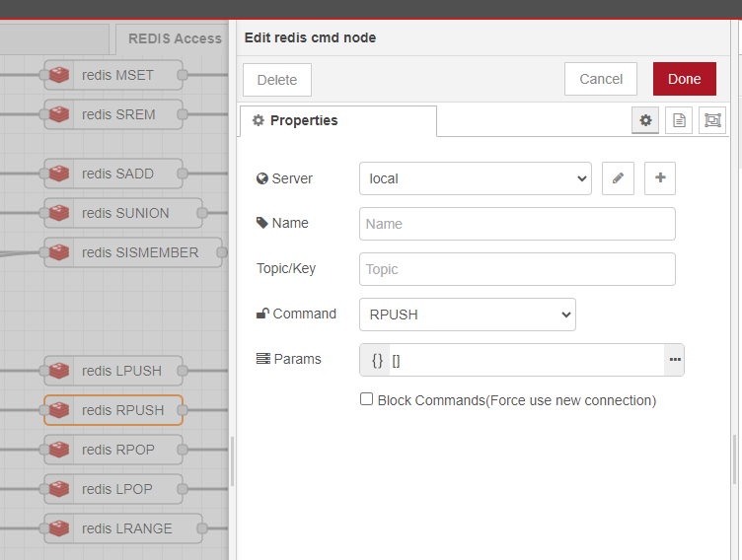Select redis SISMEMBER node icon
Viewport: 742px width, 560px height.
[x=59, y=252]
